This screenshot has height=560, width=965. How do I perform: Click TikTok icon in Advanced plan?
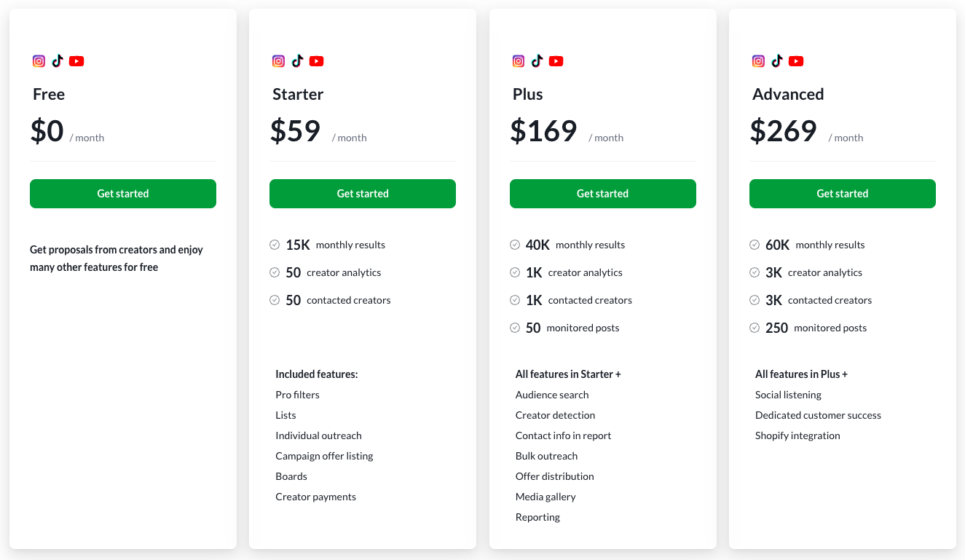tap(777, 61)
